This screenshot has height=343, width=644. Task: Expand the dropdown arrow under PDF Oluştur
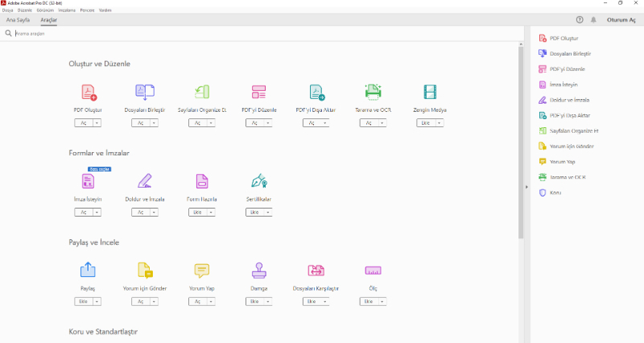pyautogui.click(x=97, y=123)
